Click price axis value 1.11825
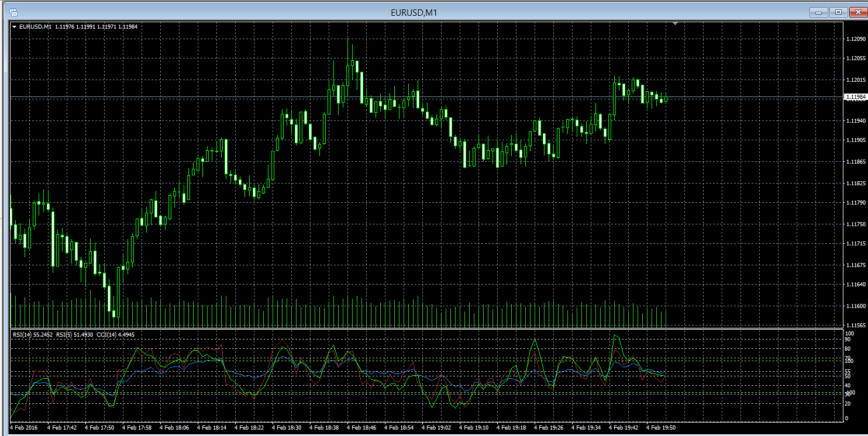868x436 pixels. click(x=855, y=184)
